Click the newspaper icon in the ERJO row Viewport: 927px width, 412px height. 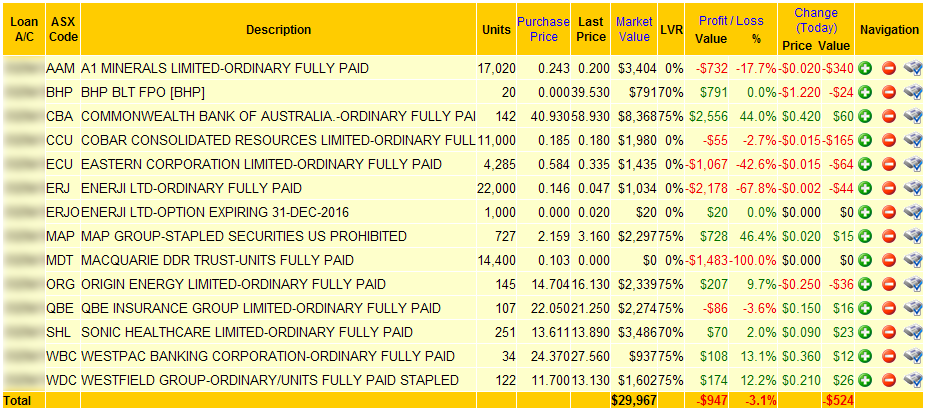point(913,212)
